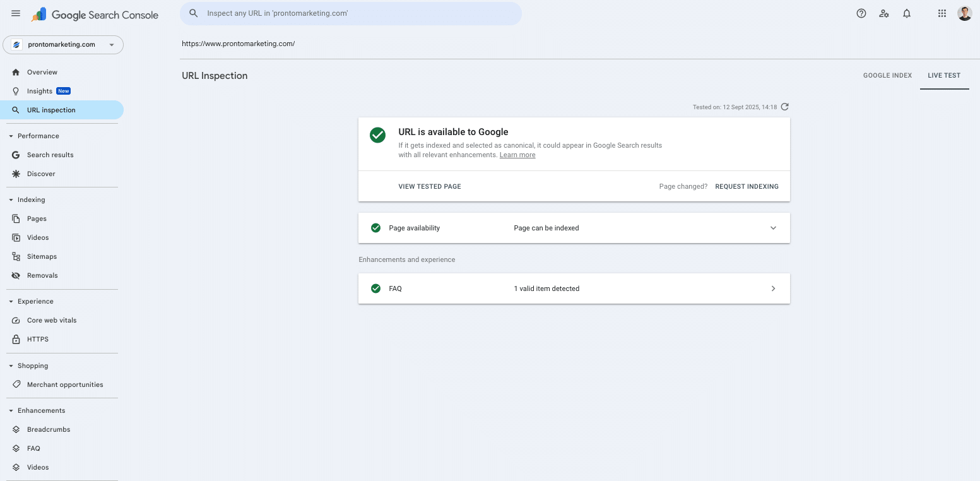Open the prontomarketing.com property dropdown

tap(63, 45)
